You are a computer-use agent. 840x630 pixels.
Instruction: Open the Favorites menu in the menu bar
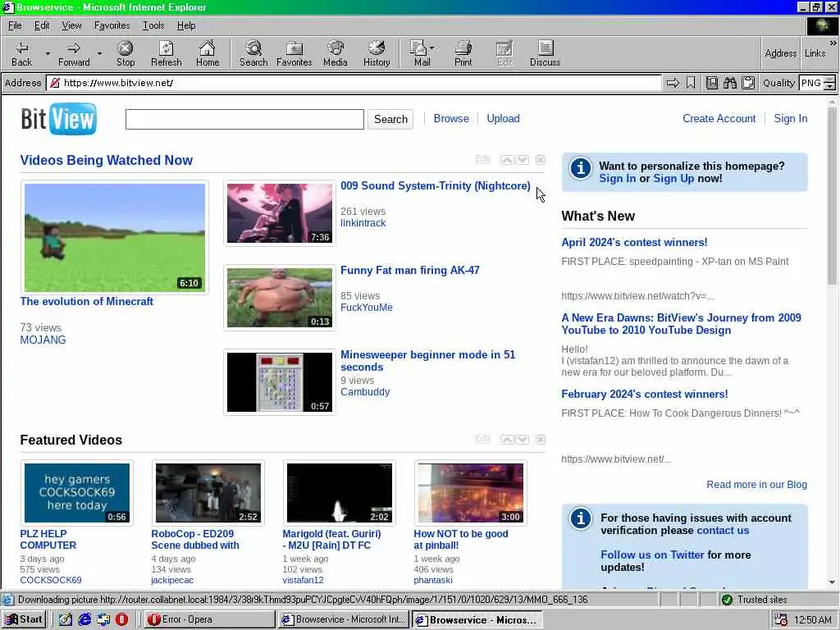click(112, 25)
